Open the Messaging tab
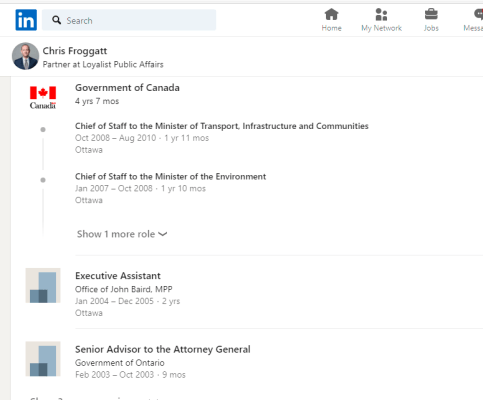 474,20
